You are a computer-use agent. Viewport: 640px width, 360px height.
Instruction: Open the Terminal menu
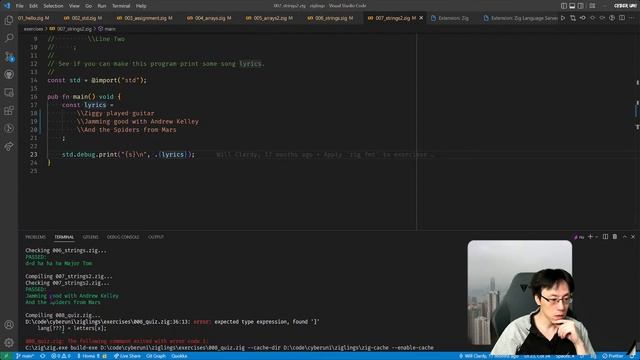point(121,6)
